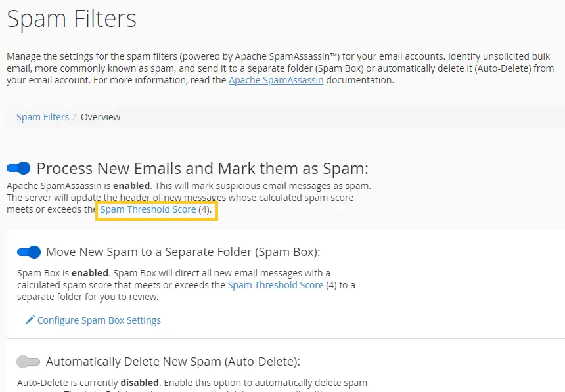Click bold 'disabled' in the Auto-Delete status line
The height and width of the screenshot is (392, 565).
(x=140, y=383)
